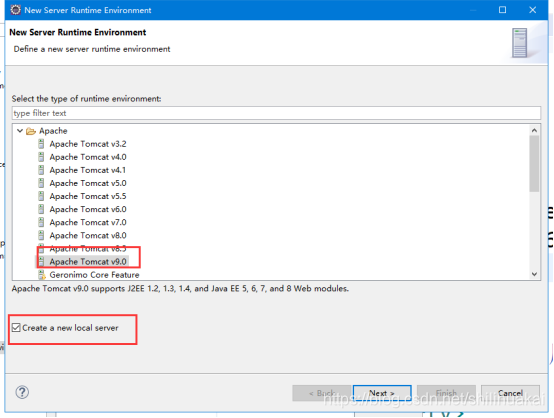The width and height of the screenshot is (554, 418).
Task: Select Apache Tomcat v7.0 runtime
Action: coord(88,223)
